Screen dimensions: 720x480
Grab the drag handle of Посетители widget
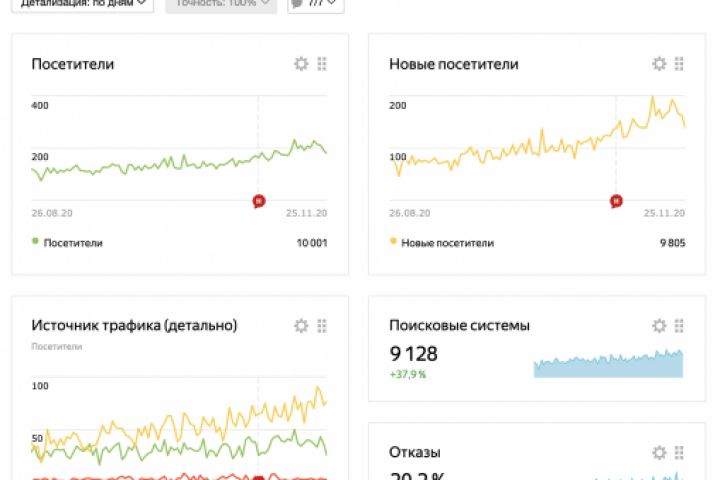(x=322, y=63)
